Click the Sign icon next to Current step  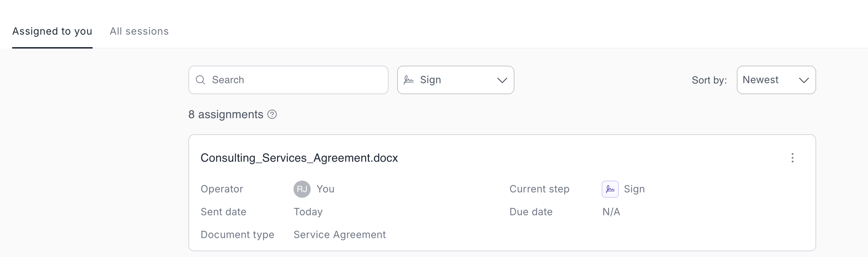tap(610, 189)
